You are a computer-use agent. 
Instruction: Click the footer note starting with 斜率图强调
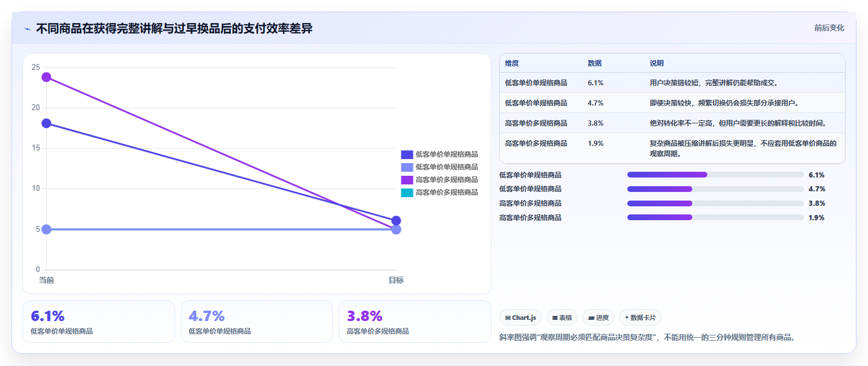click(x=647, y=338)
